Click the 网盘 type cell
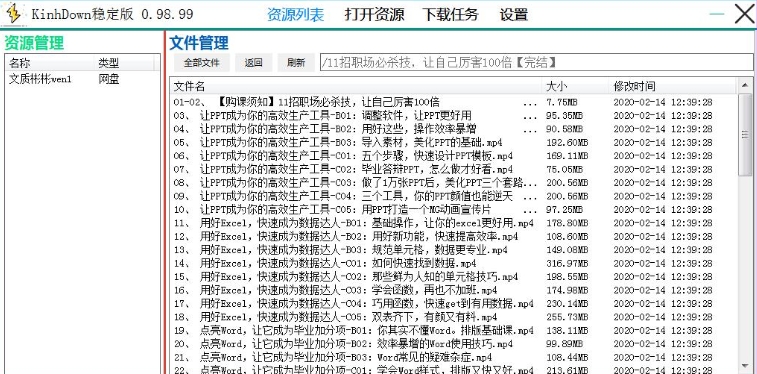 coord(109,79)
